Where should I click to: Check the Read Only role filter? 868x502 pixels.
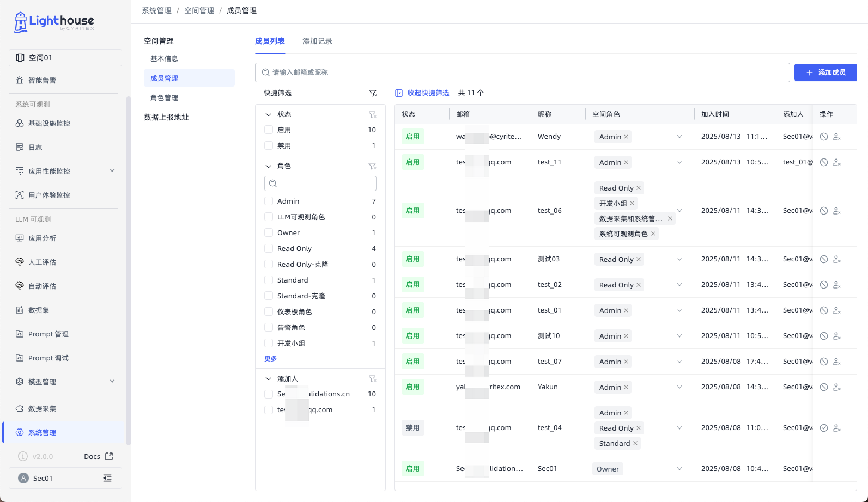pos(269,248)
